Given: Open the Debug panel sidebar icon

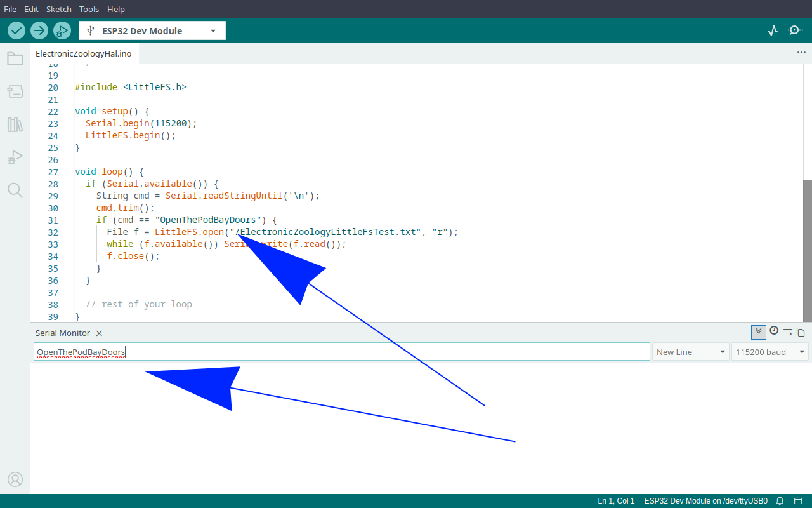Looking at the screenshot, I should [x=15, y=157].
